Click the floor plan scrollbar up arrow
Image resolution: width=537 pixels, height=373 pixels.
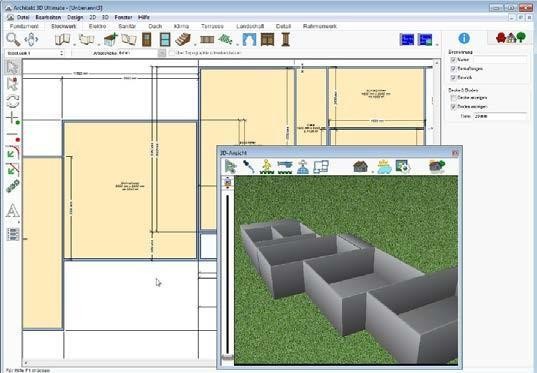pos(436,63)
